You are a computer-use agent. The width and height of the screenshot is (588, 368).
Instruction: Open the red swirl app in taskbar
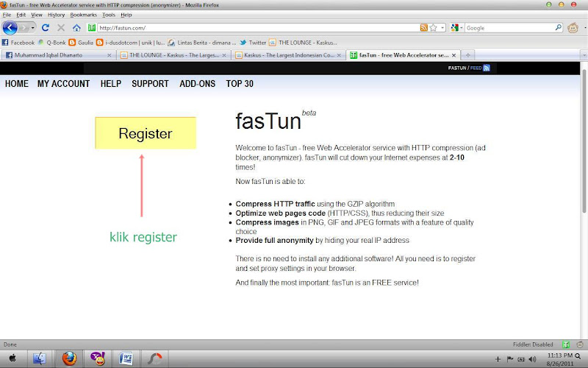click(x=154, y=358)
